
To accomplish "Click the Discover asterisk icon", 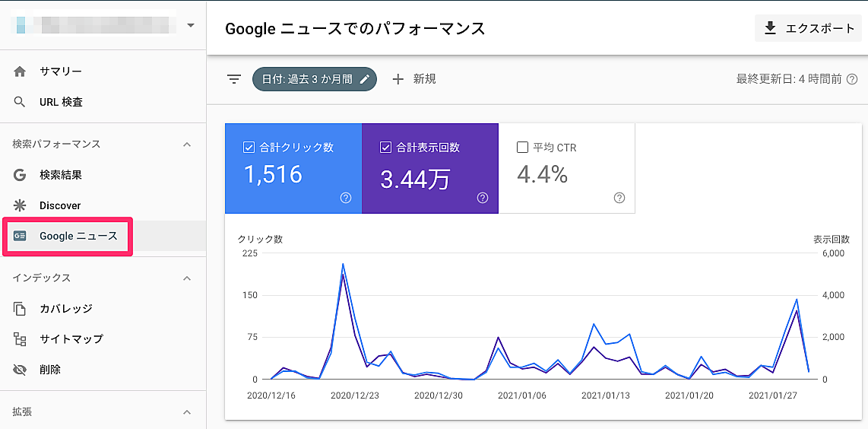I will pyautogui.click(x=20, y=205).
